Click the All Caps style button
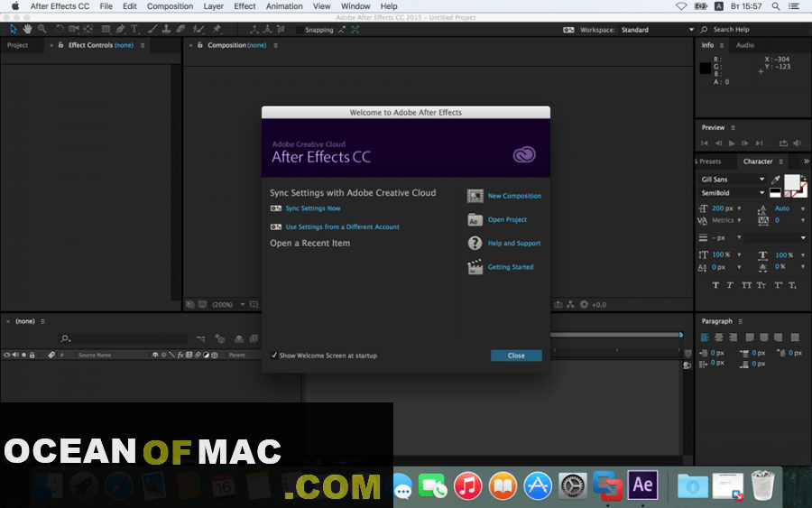 pyautogui.click(x=746, y=285)
